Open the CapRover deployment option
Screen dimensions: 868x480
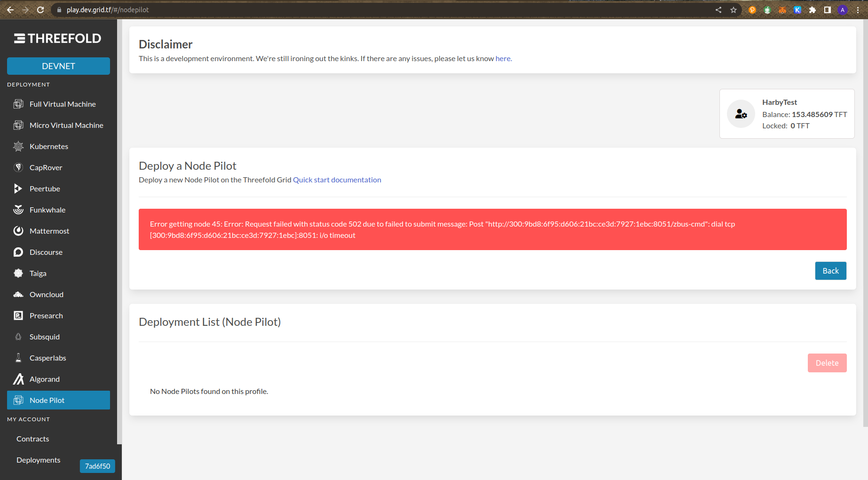(46, 167)
